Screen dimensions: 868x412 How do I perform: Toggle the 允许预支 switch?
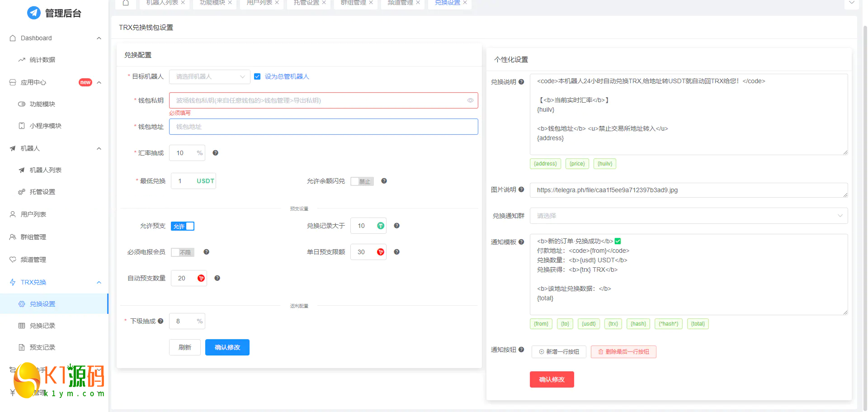[183, 226]
